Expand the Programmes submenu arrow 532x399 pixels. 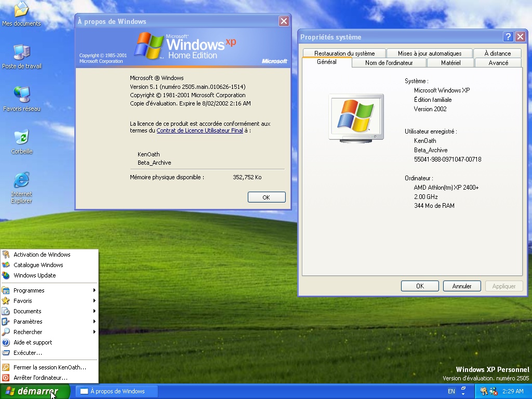(x=95, y=290)
